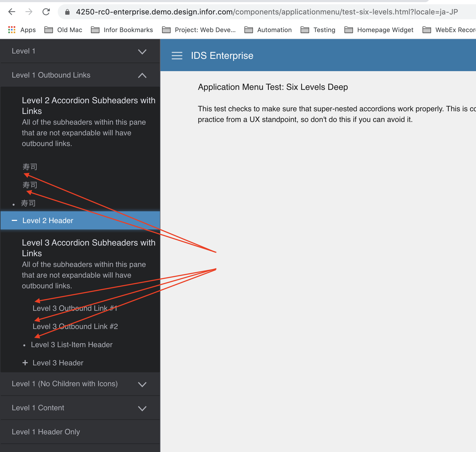Open the bulleted 寿司 list item
Image resolution: width=476 pixels, height=452 pixels.
(x=28, y=203)
